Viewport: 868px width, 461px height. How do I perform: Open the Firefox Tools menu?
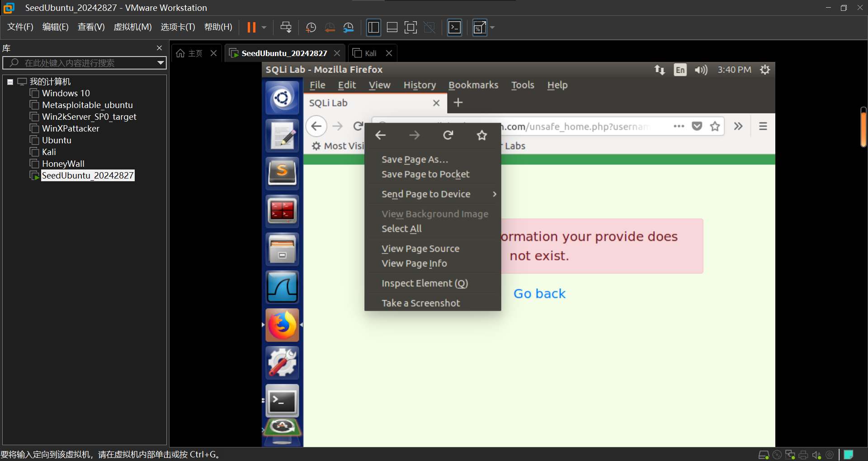click(523, 85)
